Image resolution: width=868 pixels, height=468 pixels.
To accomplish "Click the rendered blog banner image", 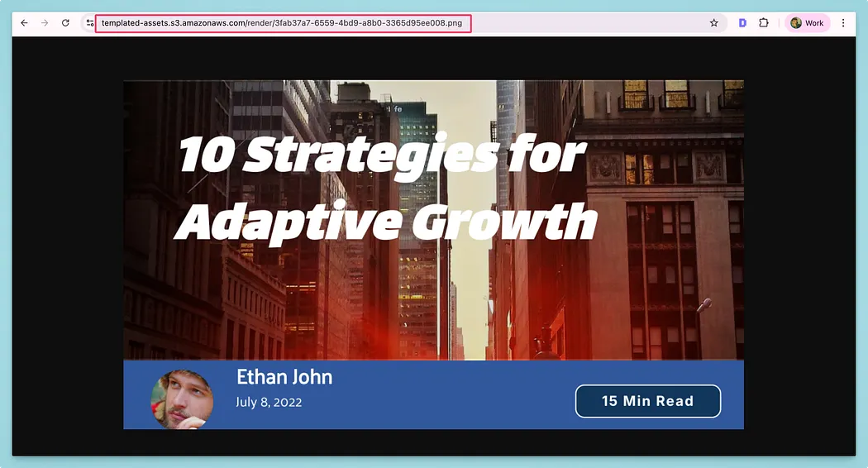I will (433, 255).
